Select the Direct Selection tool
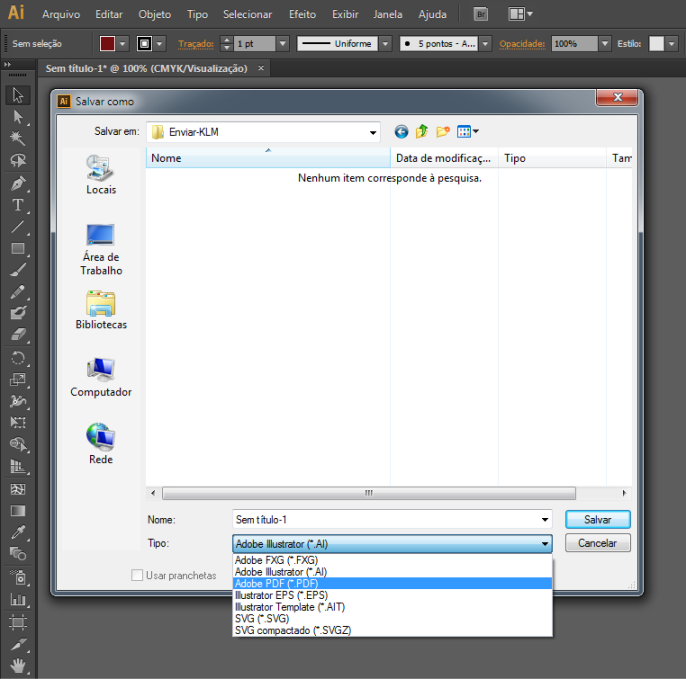Image resolution: width=686 pixels, height=679 pixels. pyautogui.click(x=18, y=117)
